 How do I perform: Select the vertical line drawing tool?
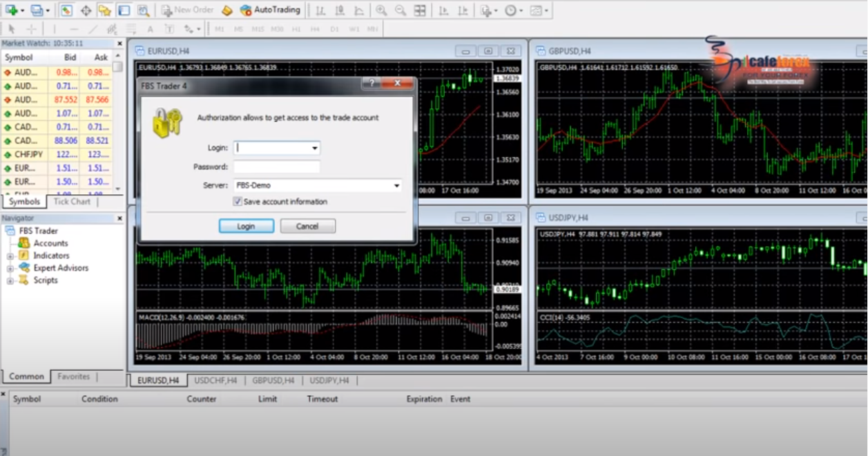click(x=54, y=29)
